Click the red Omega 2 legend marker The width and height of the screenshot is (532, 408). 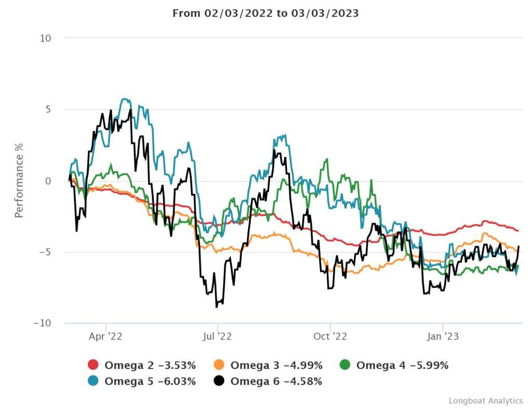point(94,365)
